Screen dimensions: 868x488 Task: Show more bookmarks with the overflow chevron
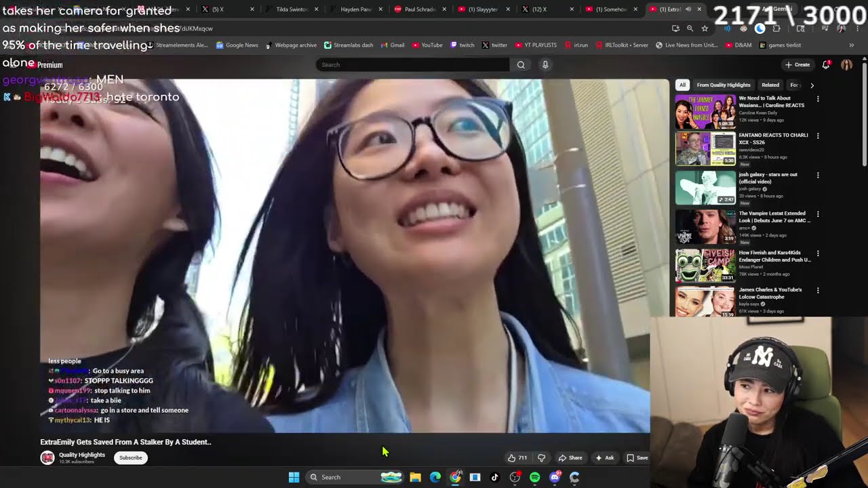(x=851, y=45)
